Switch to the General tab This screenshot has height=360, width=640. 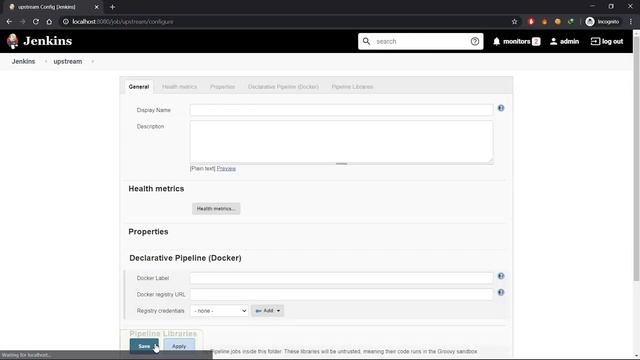pos(139,87)
